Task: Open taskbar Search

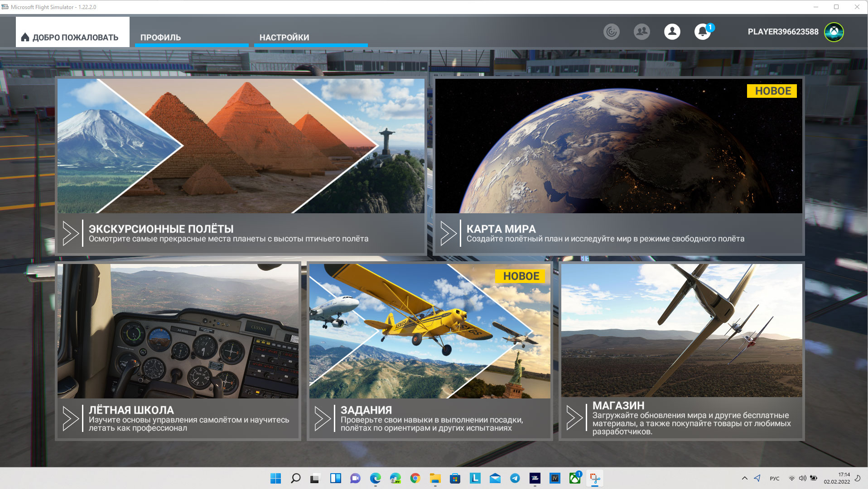Action: 295,478
